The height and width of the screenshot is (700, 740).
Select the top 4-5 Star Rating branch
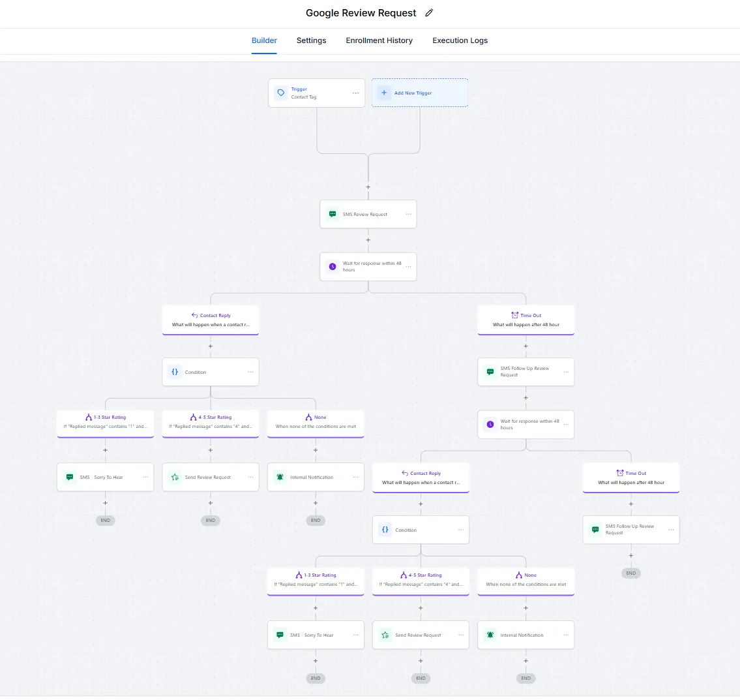210,421
